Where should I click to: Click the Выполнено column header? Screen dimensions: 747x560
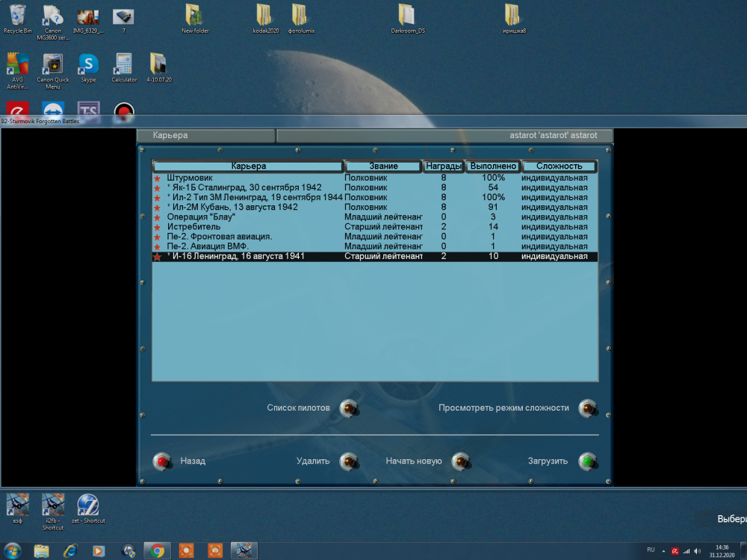pos(492,165)
